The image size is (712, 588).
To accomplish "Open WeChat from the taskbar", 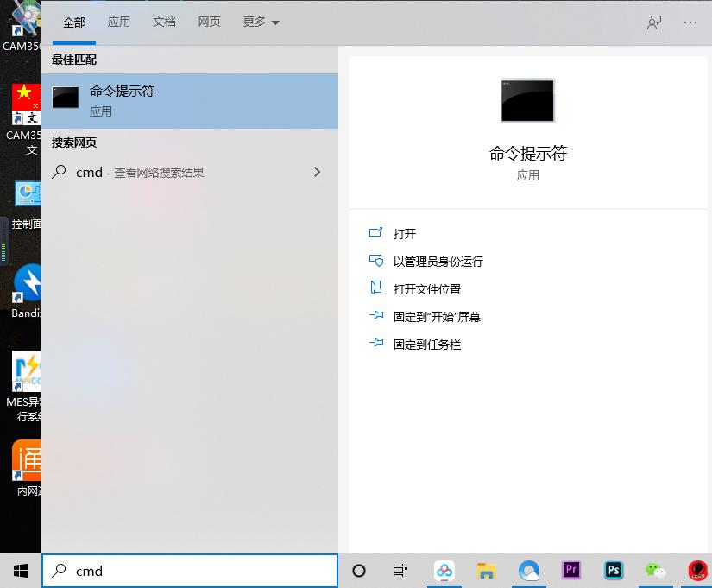I will (655, 571).
